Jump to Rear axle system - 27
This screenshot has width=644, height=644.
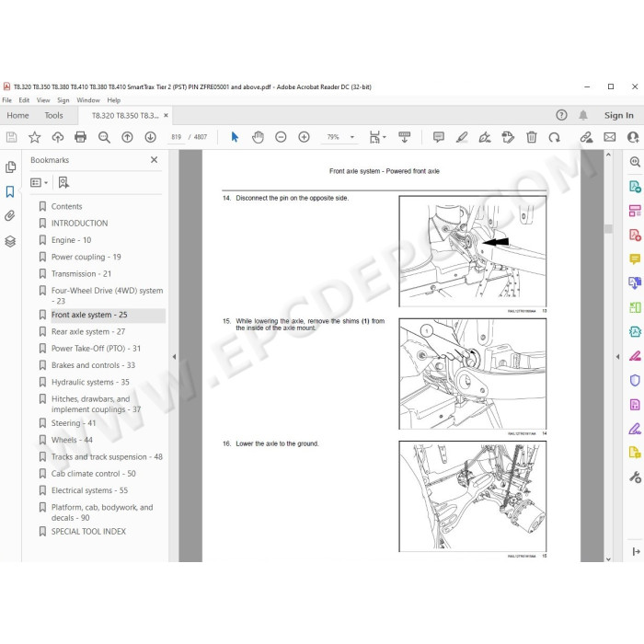pyautogui.click(x=88, y=331)
